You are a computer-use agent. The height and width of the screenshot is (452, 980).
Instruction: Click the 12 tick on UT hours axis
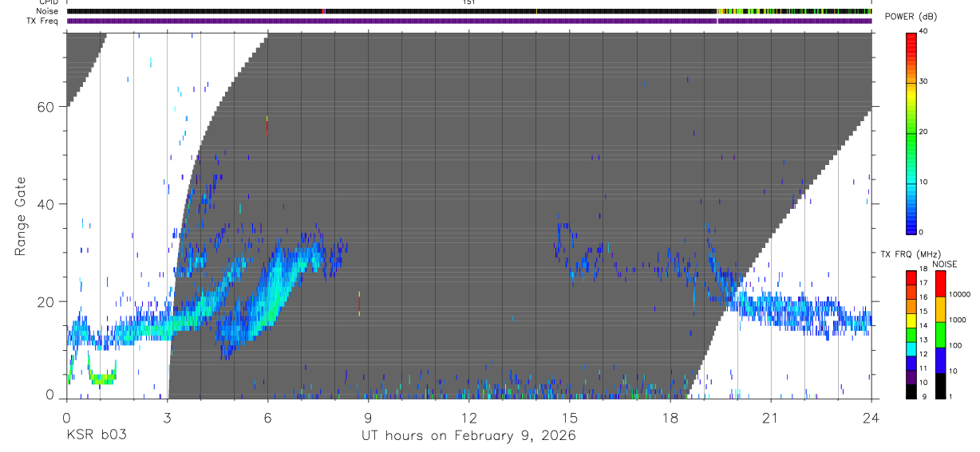pyautogui.click(x=469, y=418)
